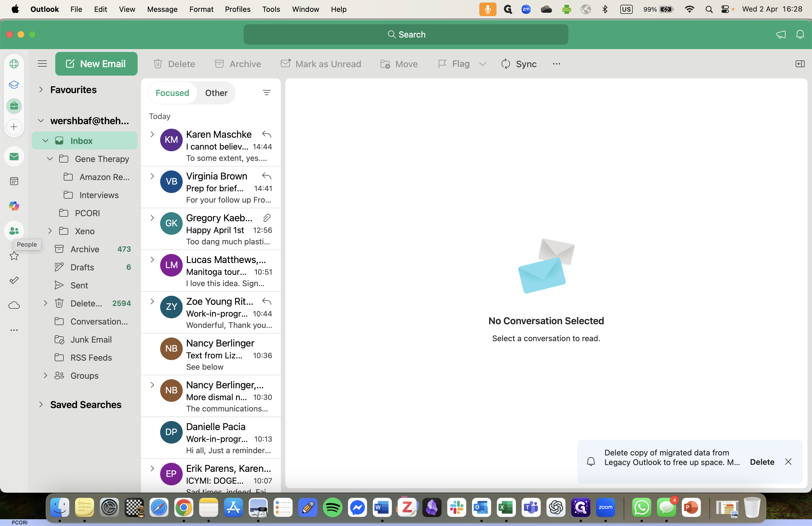Toggle the hamburger sidebar menu
Screen dimensions: 812x526
point(42,64)
